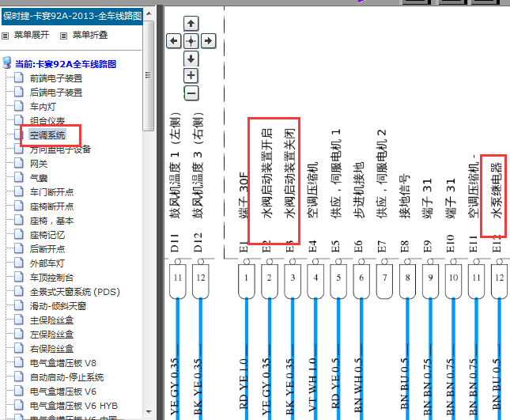510x420 pixels.
Task: Click connector pin 4 under E4
Action: coord(315,282)
